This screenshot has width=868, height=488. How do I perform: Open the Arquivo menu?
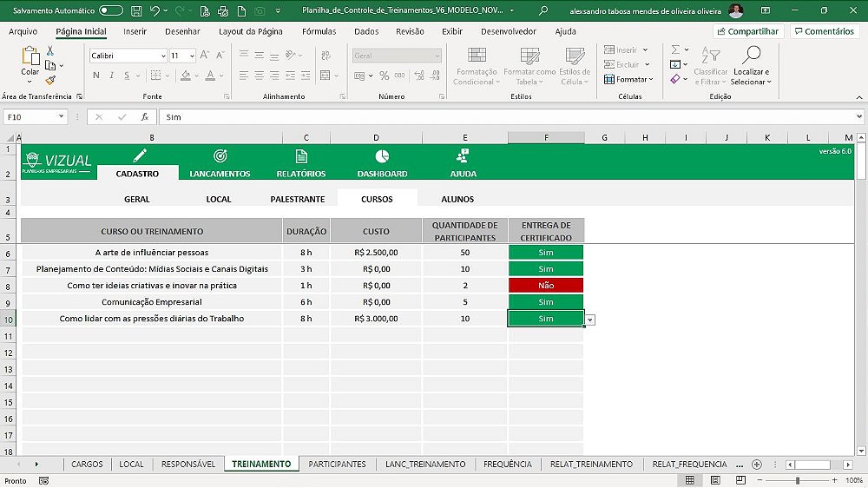23,31
